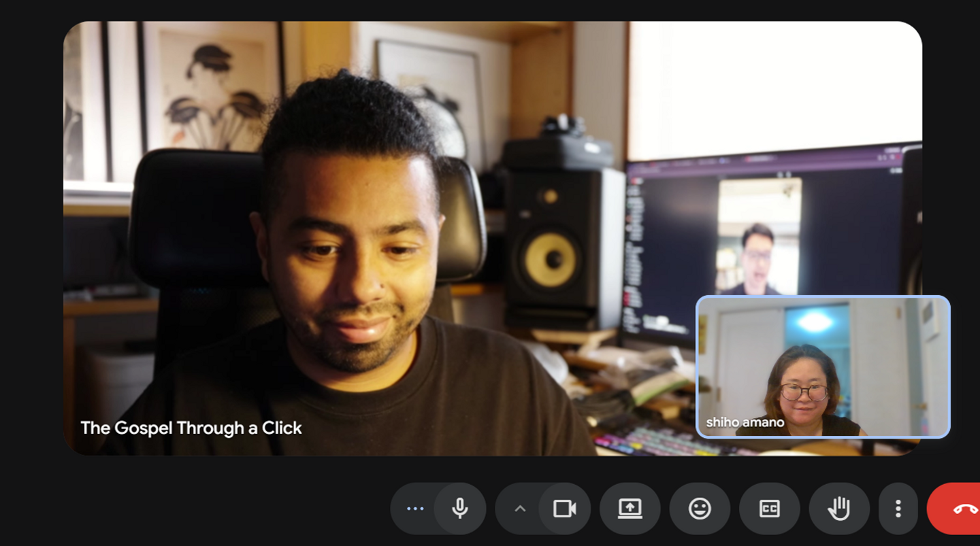
Task: Turn on closed captions
Action: (x=770, y=509)
